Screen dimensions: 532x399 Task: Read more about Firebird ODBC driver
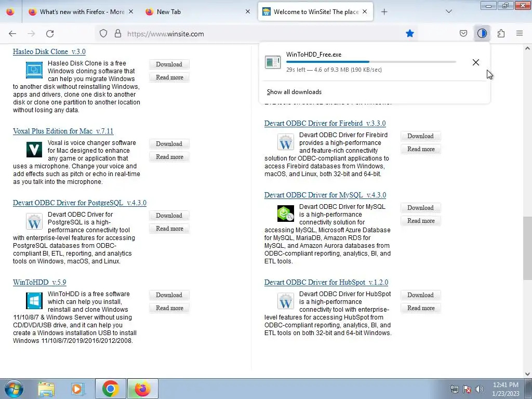420,149
